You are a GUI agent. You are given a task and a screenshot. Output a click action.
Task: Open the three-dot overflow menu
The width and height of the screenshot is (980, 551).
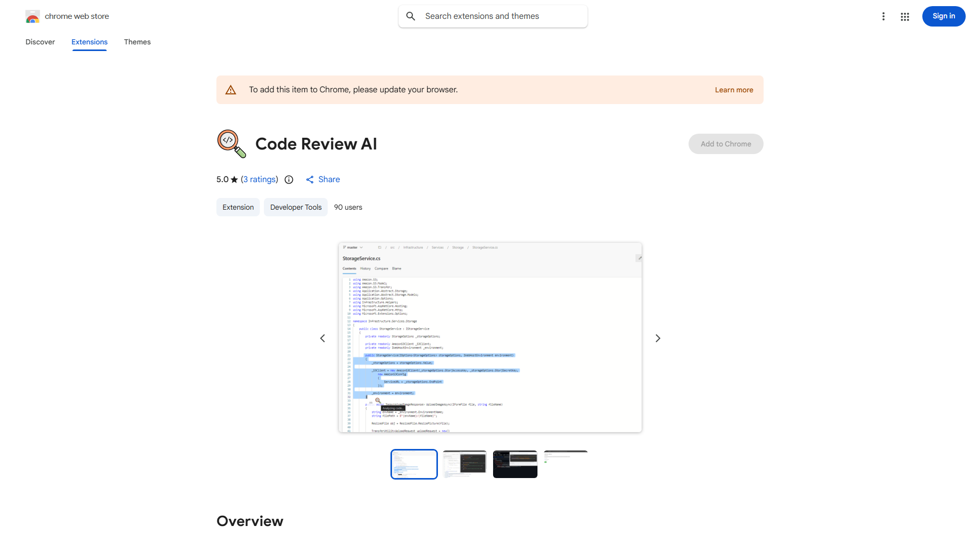(884, 16)
